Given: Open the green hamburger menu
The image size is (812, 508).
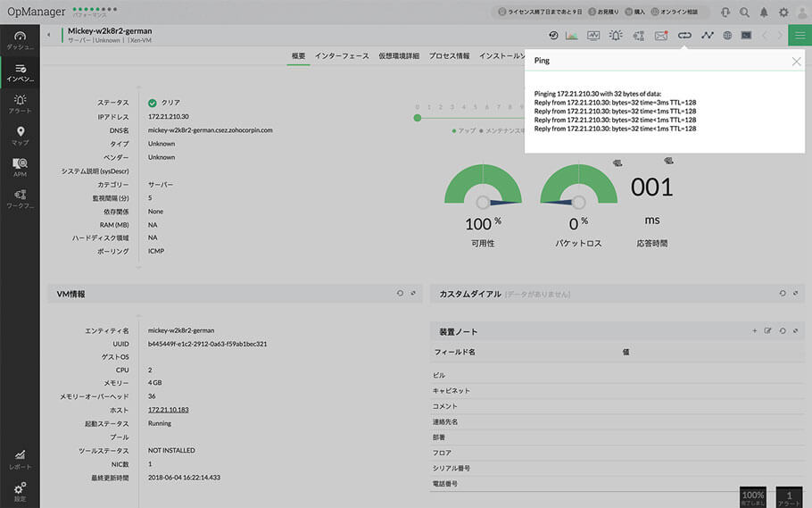Looking at the screenshot, I should 800,36.
